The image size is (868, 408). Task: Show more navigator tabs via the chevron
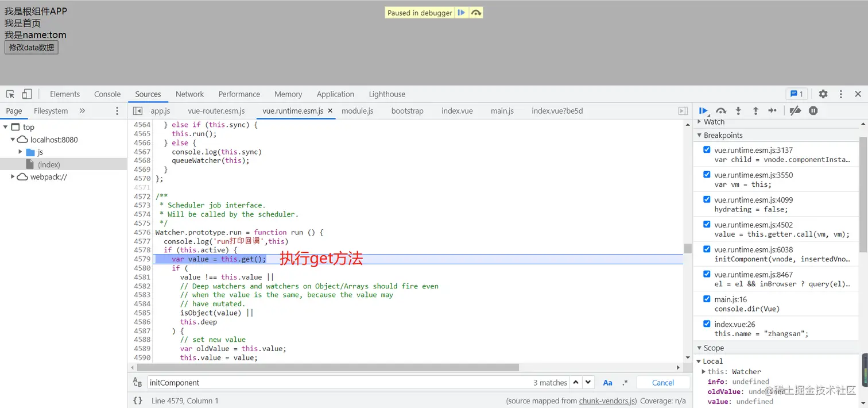coord(82,111)
